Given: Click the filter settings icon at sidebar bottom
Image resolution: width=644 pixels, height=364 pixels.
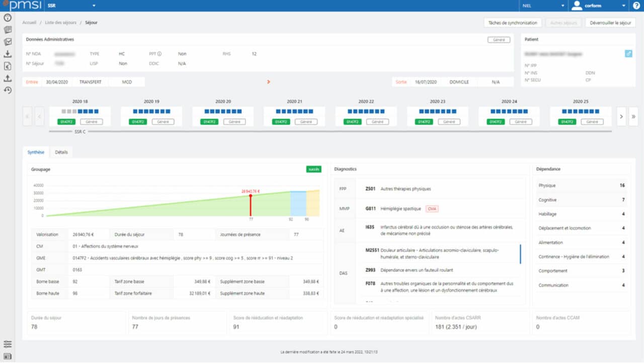Looking at the screenshot, I should [7, 344].
